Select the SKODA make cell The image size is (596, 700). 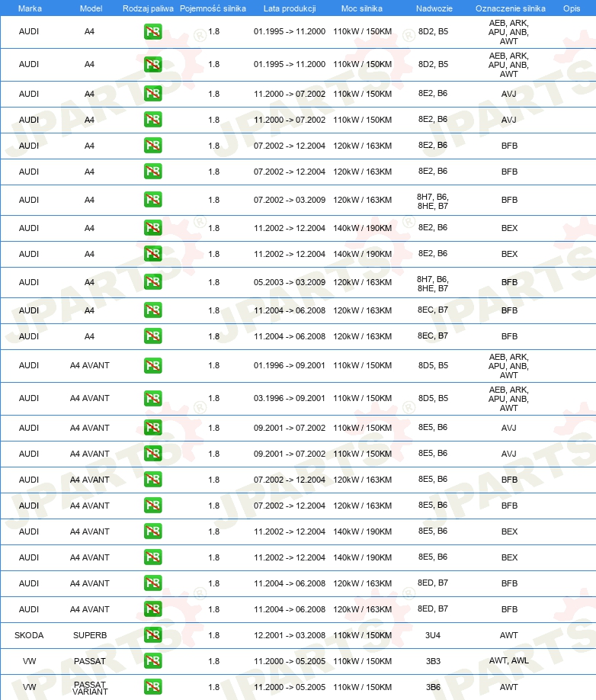[29, 635]
